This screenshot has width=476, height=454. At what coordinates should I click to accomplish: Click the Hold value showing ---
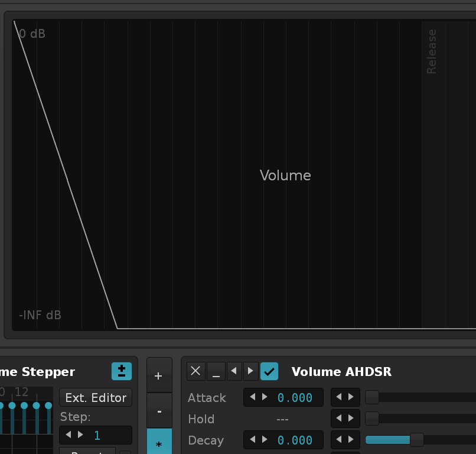[x=282, y=419]
